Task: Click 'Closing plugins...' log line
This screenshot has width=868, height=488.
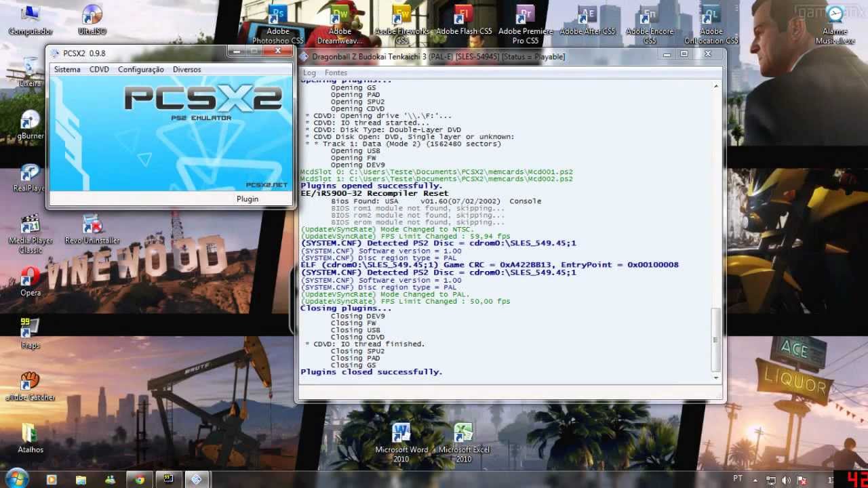Action: tap(346, 308)
